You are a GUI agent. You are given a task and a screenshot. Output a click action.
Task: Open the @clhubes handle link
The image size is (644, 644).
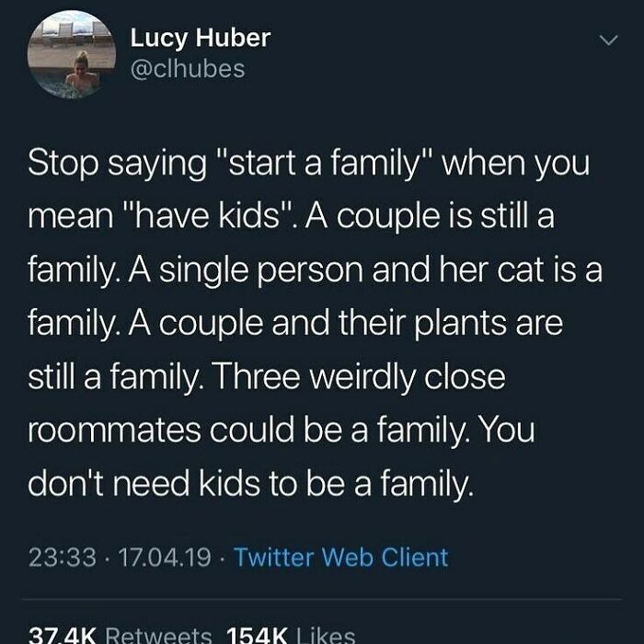coord(188,69)
